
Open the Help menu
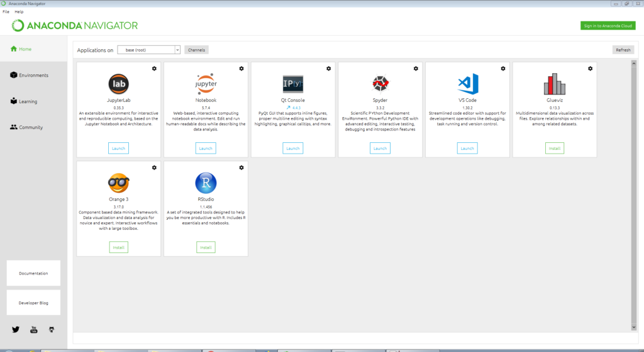[19, 11]
